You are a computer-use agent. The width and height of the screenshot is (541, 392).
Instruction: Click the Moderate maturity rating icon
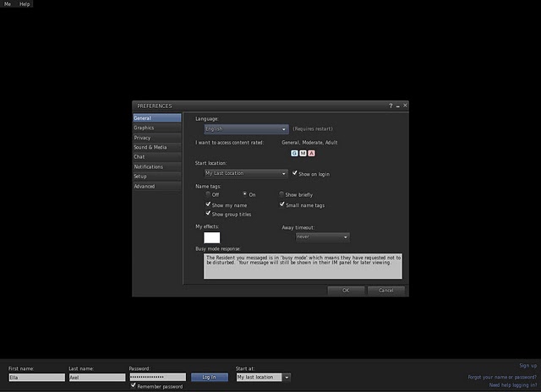pos(303,153)
